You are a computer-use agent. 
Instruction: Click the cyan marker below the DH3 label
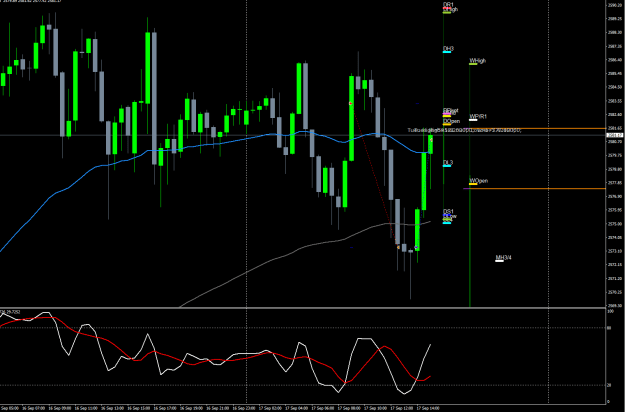point(447,52)
